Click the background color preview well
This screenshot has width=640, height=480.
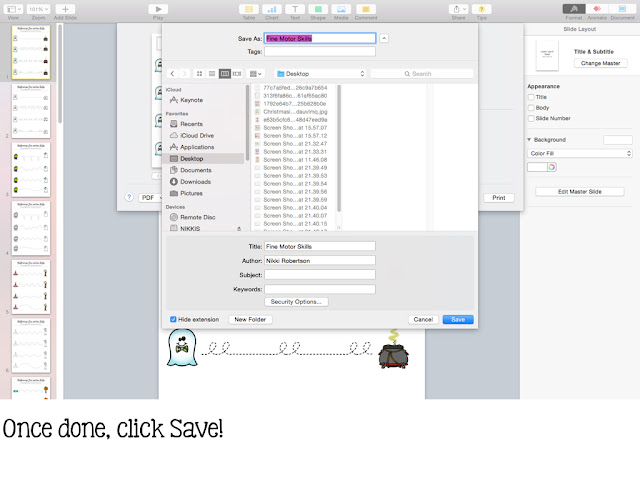coord(618,140)
